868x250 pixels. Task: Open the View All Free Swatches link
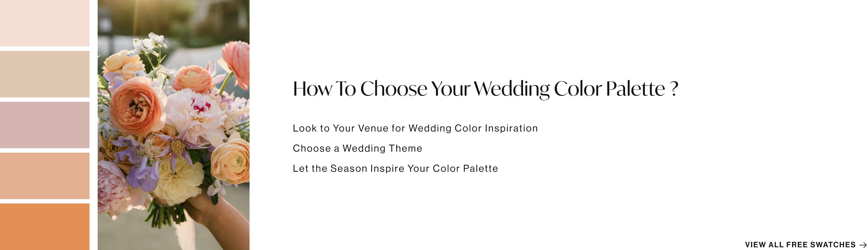(x=800, y=245)
